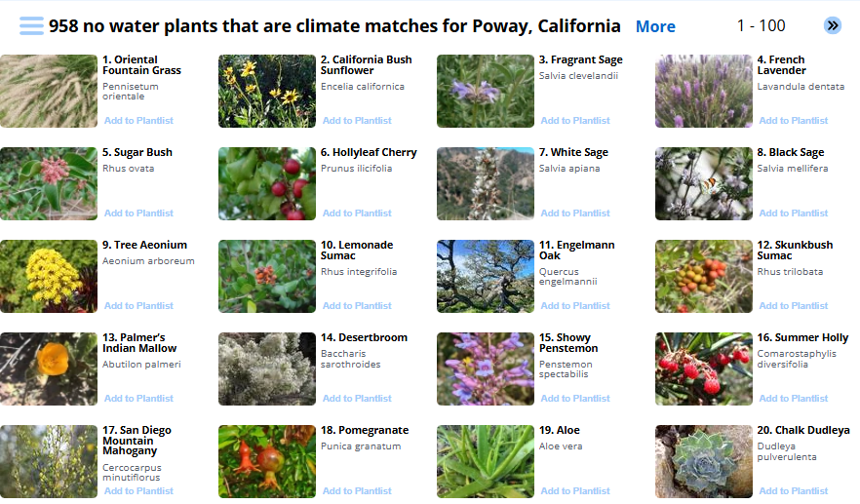
Task: Select the Showy Penstemon thumbnail
Action: [x=486, y=368]
